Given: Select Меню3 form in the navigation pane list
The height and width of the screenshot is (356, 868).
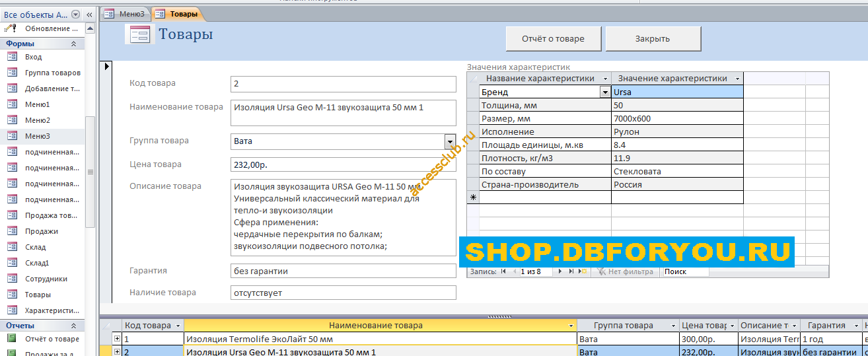Looking at the screenshot, I should (43, 136).
